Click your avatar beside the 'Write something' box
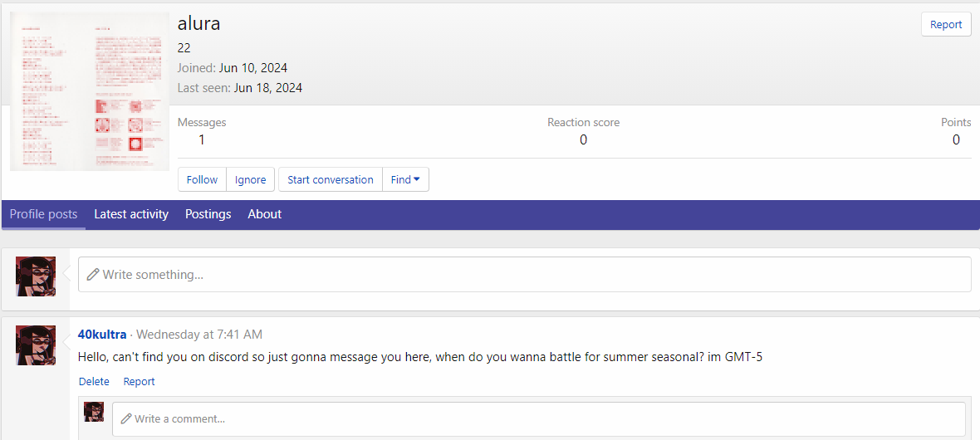 36,276
